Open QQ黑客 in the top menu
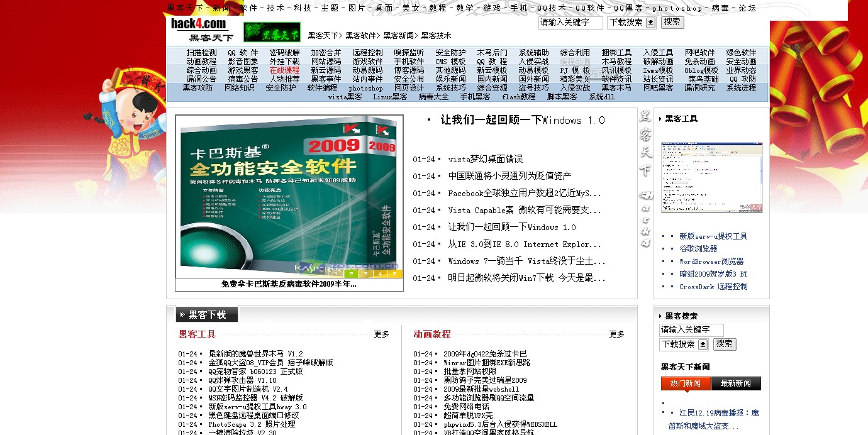Image resolution: width=868 pixels, height=435 pixels. point(628,8)
